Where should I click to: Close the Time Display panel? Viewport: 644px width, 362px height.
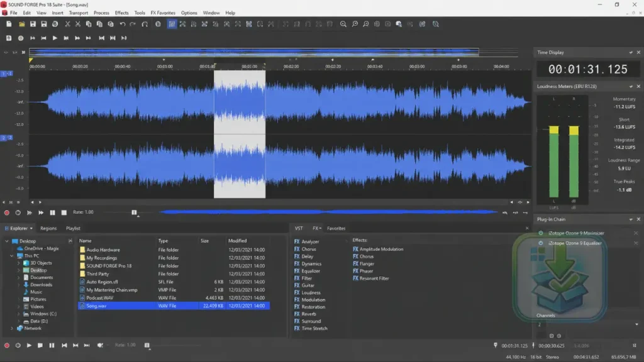click(638, 53)
